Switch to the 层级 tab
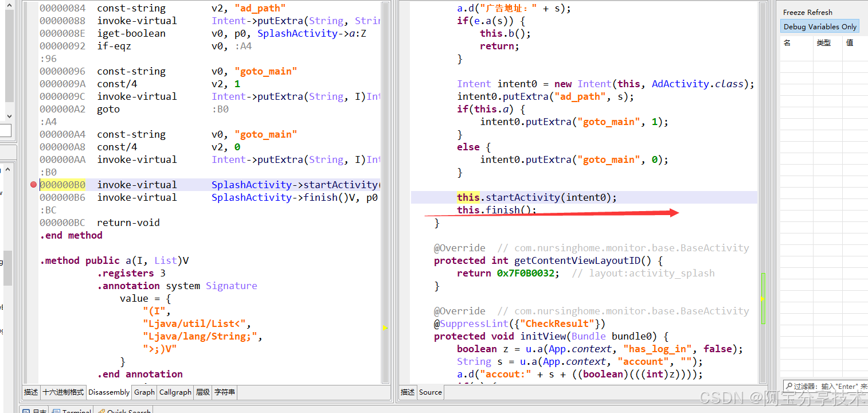 [x=203, y=392]
